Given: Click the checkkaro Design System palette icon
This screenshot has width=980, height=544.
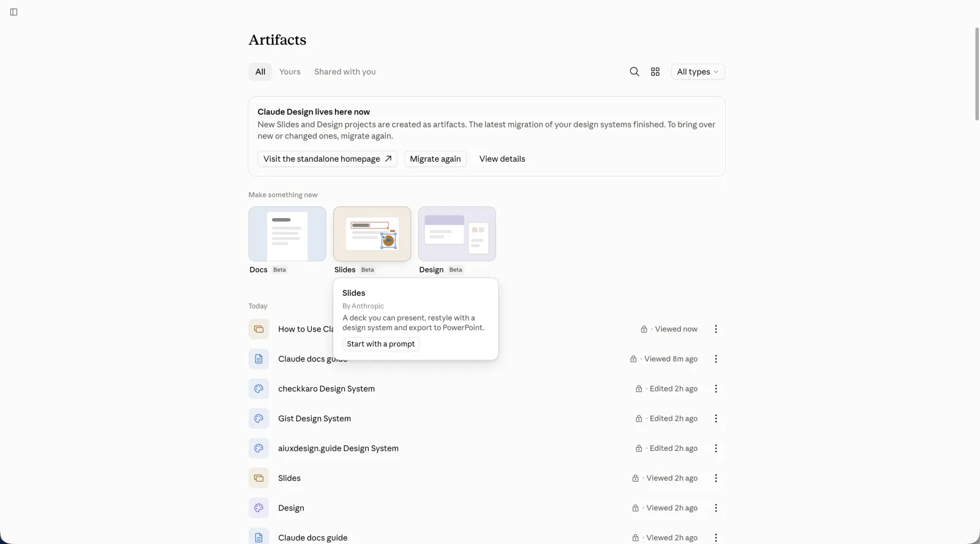Looking at the screenshot, I should [258, 389].
